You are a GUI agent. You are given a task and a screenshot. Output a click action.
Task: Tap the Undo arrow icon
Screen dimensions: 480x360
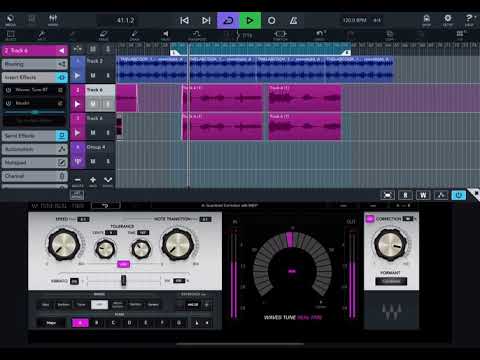click(320, 35)
